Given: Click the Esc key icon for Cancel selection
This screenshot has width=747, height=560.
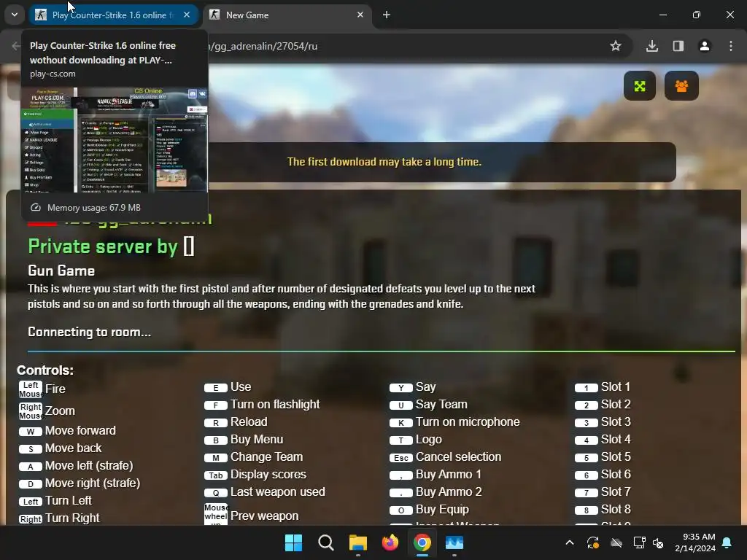Looking at the screenshot, I should point(401,458).
